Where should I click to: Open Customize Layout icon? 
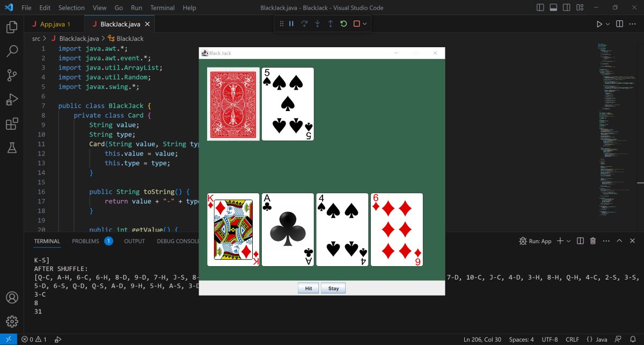[x=580, y=8]
